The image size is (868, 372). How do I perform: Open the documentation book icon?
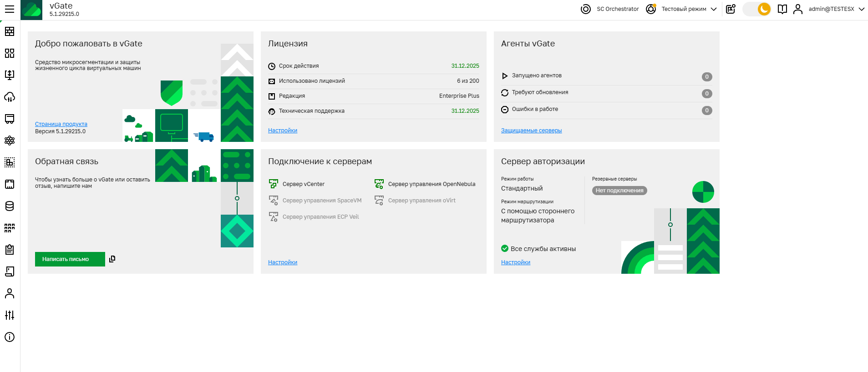tap(782, 9)
